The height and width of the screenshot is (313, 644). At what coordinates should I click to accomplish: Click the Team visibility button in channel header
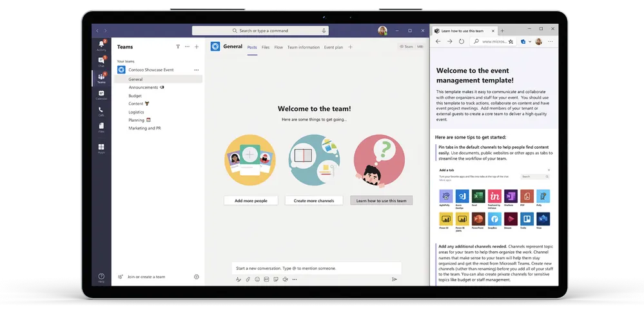[x=406, y=47]
